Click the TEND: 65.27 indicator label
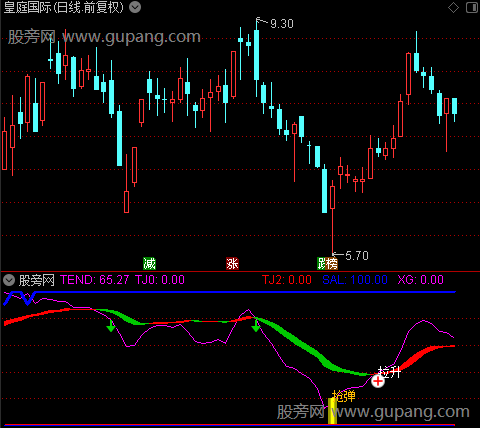 coord(94,280)
